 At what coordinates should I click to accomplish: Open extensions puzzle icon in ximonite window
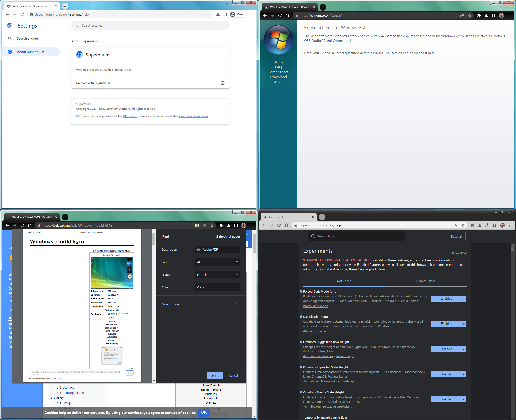point(479,15)
